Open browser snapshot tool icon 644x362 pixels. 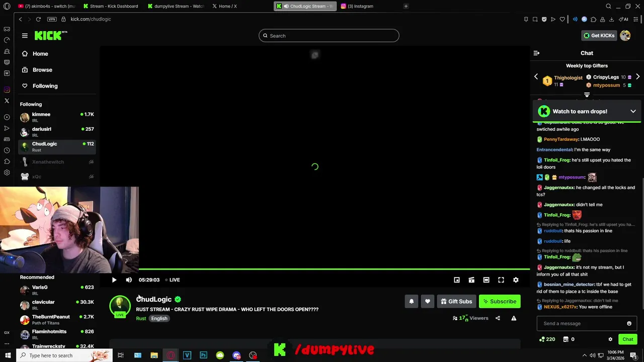(535, 19)
